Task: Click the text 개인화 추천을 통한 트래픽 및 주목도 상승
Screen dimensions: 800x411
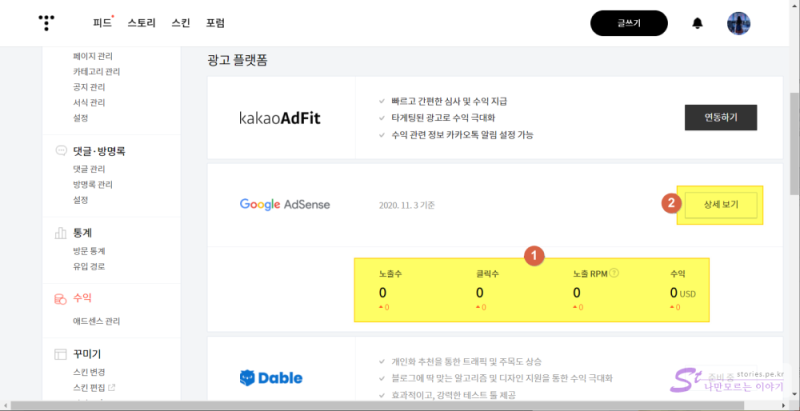Action: click(x=466, y=362)
